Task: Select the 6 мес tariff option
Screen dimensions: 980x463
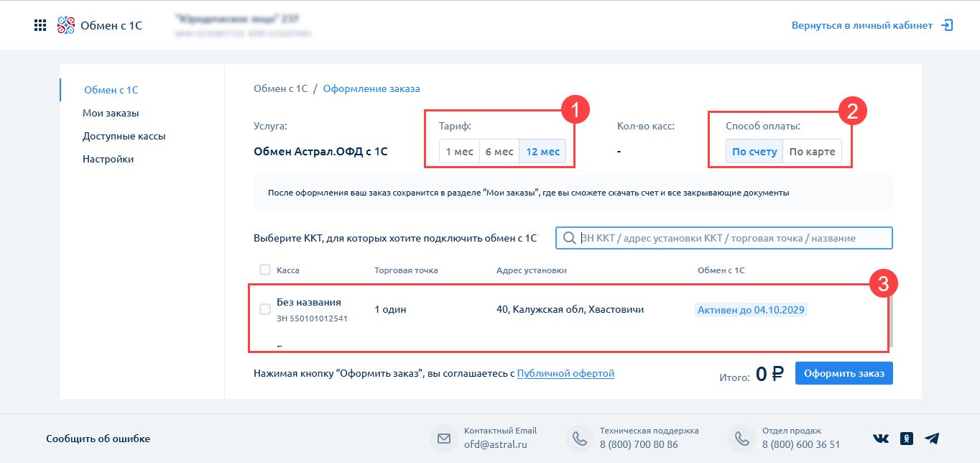Action: 499,152
